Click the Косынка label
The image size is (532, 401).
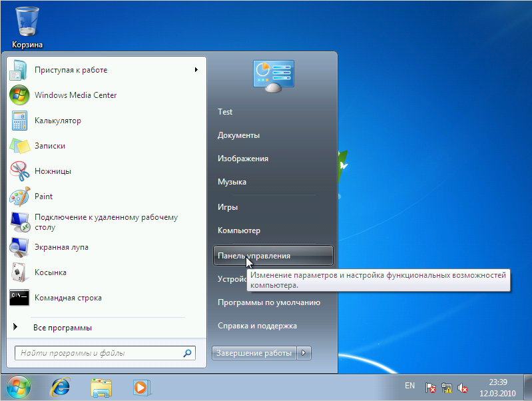click(51, 272)
